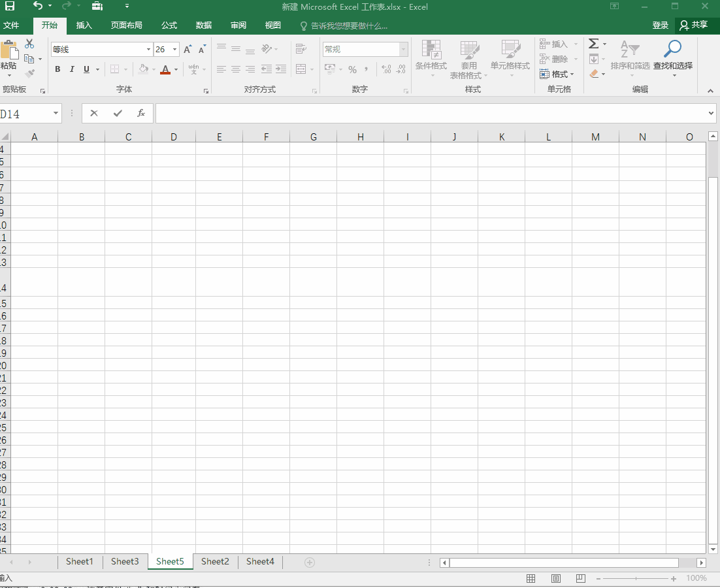Screen dimensions: 720x588
Task: Undo the last action
Action: (38, 6)
